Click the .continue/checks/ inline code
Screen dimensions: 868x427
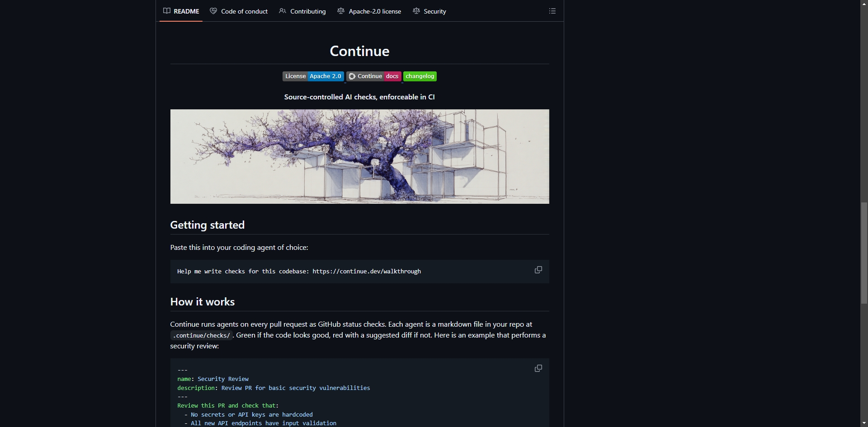click(202, 336)
